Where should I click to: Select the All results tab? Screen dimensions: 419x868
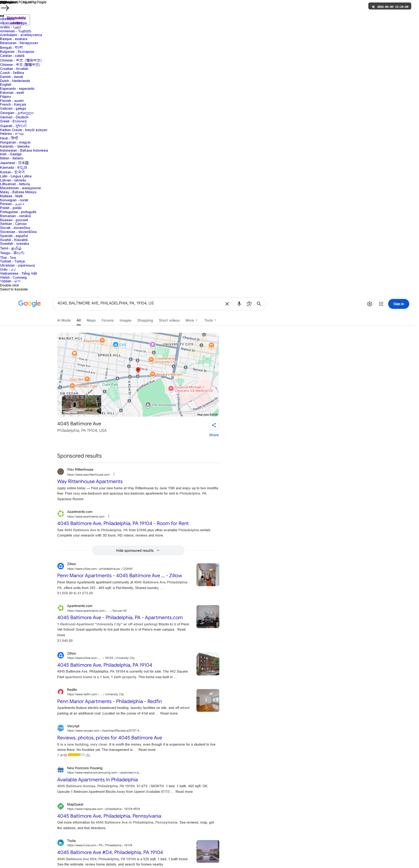coord(79,320)
